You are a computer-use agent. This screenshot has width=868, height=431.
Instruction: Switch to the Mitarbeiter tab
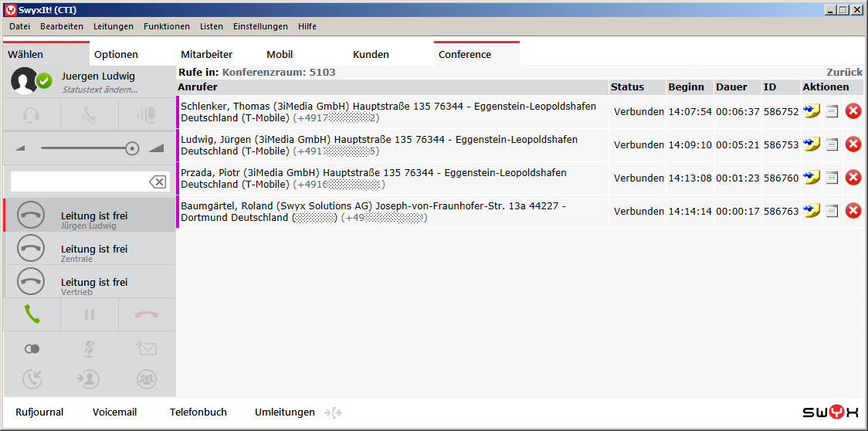[x=206, y=54]
